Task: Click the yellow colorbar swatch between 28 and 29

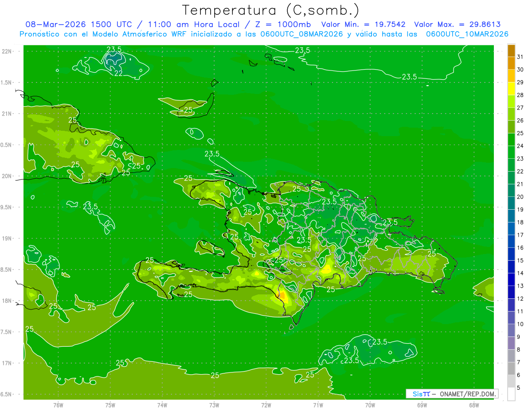Action: (x=511, y=89)
